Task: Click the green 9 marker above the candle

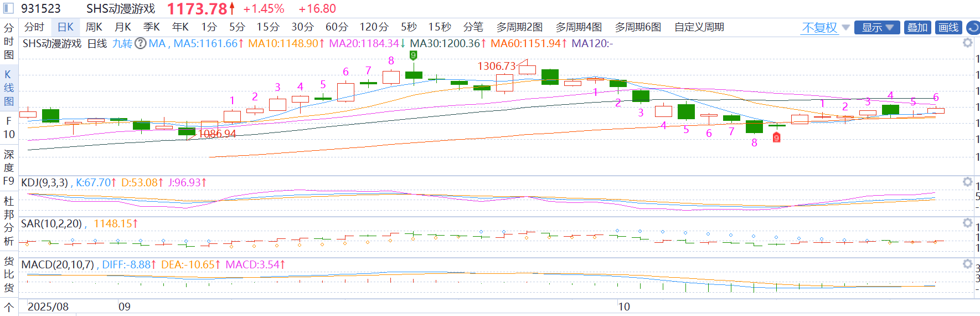Action: [x=413, y=55]
